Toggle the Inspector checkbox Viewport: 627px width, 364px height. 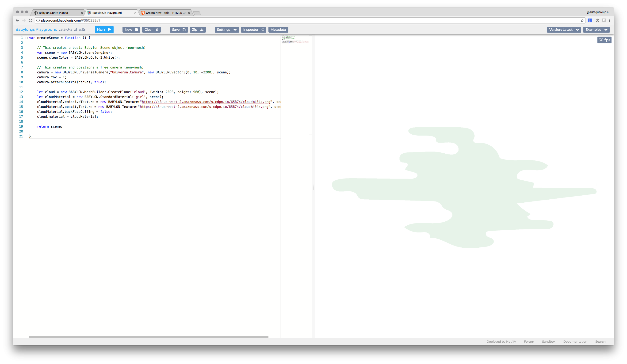click(x=263, y=30)
